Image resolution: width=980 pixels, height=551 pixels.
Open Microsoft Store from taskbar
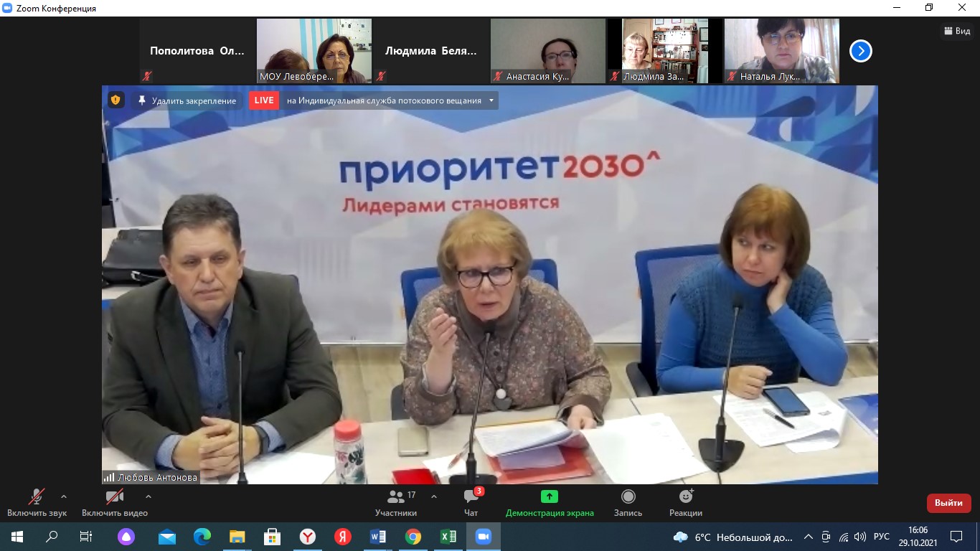point(273,536)
